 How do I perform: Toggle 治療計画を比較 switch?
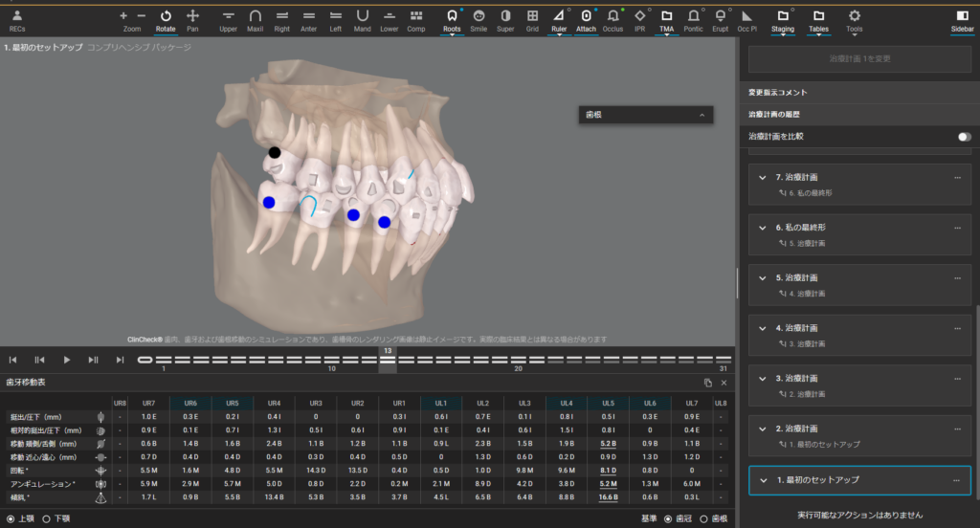[x=964, y=137]
